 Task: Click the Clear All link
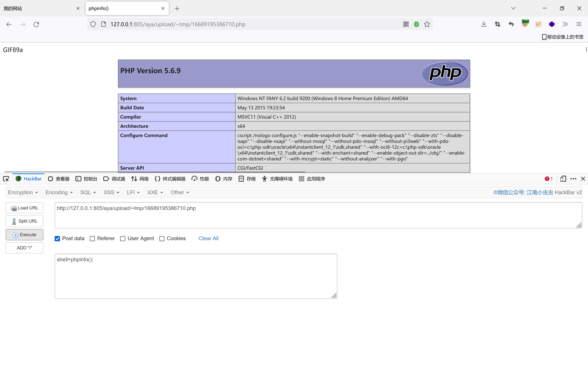click(x=208, y=238)
